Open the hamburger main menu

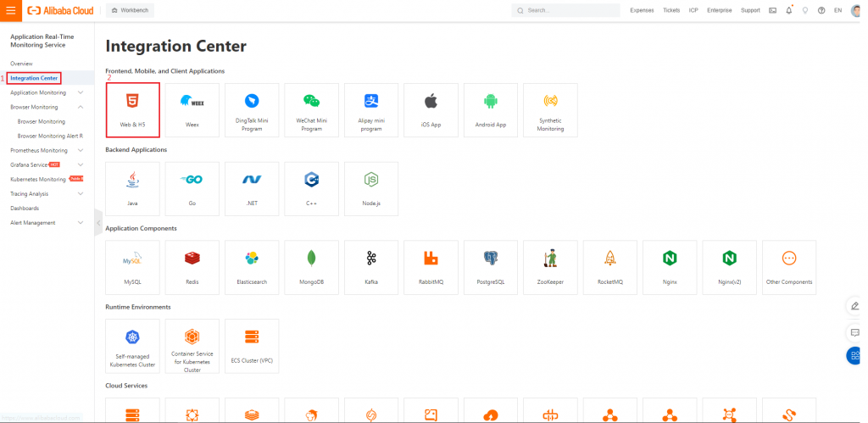tap(10, 10)
